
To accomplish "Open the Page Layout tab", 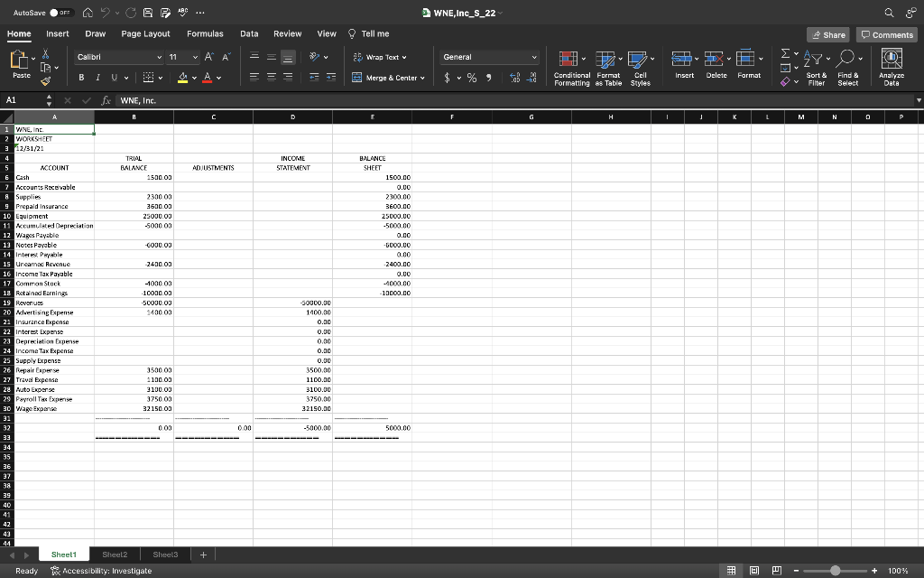I will point(145,33).
